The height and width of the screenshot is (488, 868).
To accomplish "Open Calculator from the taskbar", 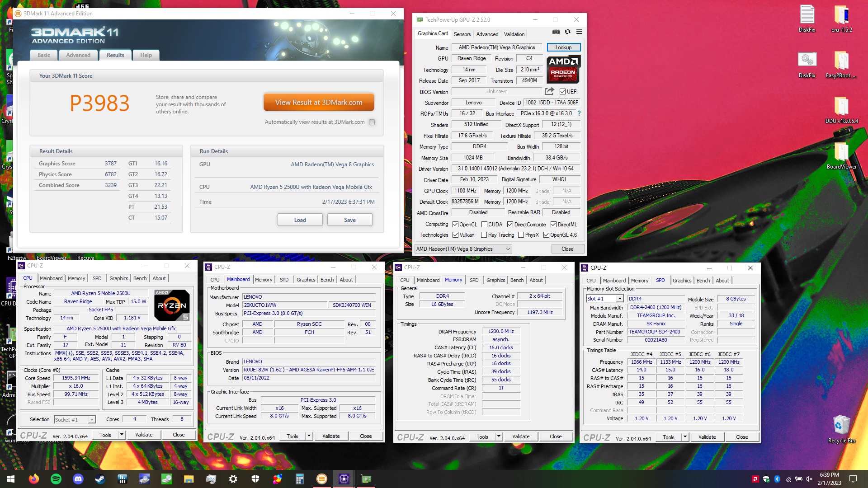I will point(300,479).
